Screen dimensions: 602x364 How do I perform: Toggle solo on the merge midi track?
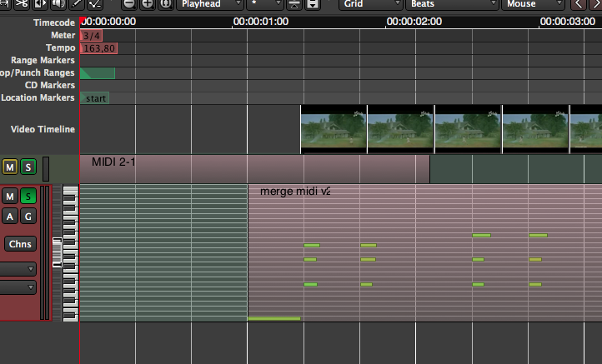tap(28, 197)
